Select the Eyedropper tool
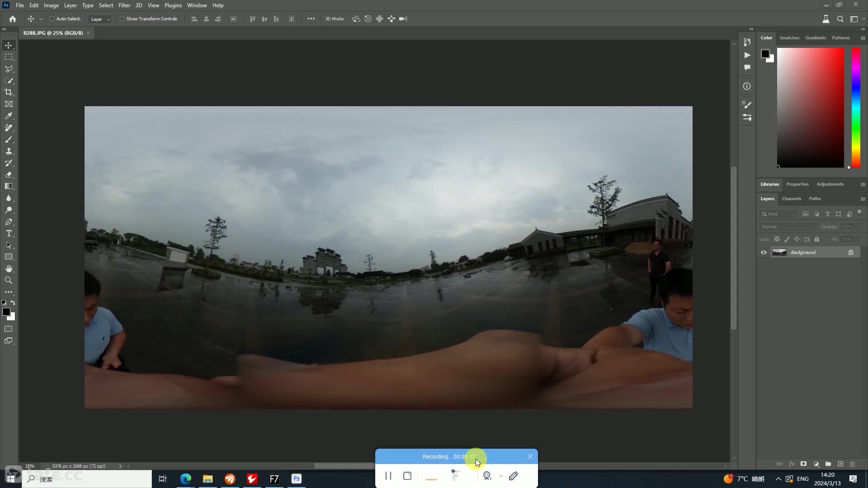 [x=9, y=116]
